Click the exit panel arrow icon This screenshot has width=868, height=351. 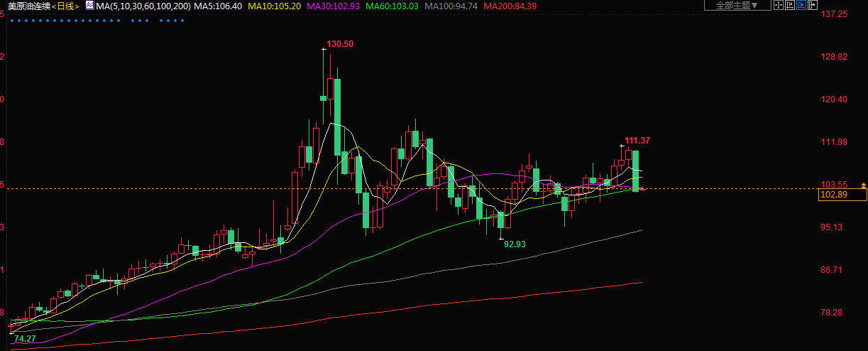pyautogui.click(x=812, y=6)
